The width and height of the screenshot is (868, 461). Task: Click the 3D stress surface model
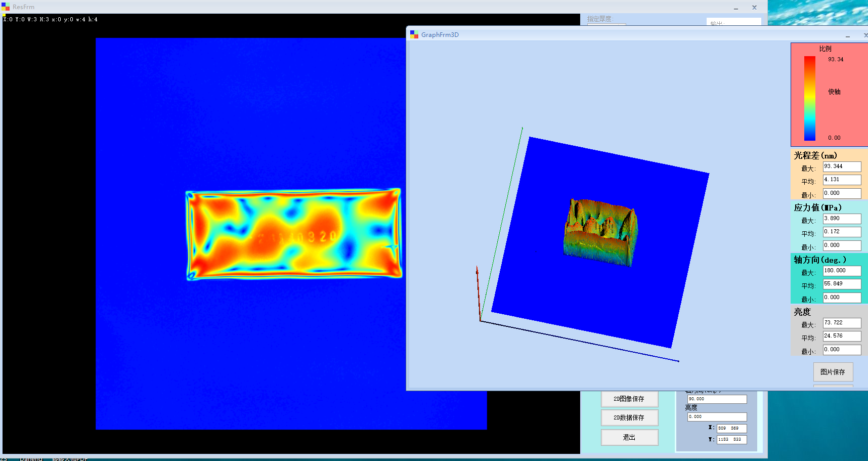point(600,231)
